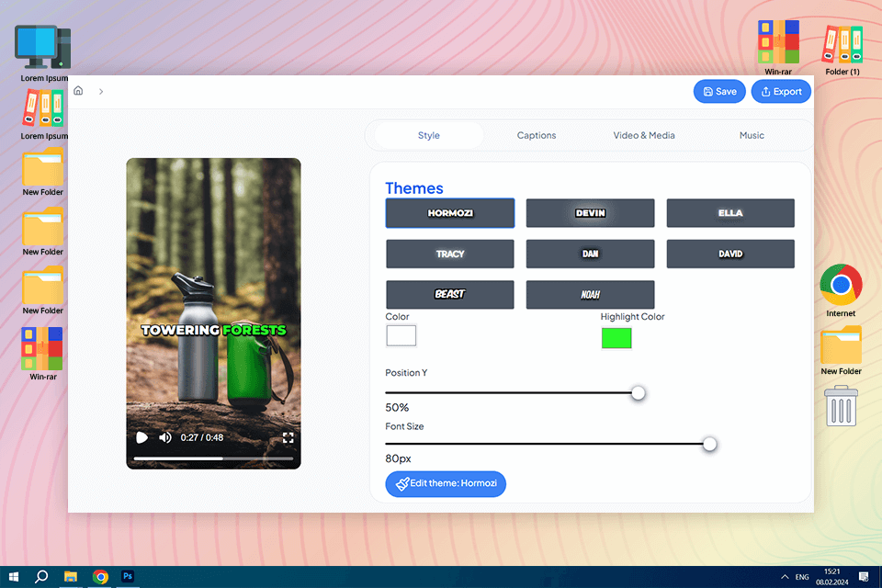Show hidden system tray icons
The height and width of the screenshot is (588, 882).
click(784, 577)
